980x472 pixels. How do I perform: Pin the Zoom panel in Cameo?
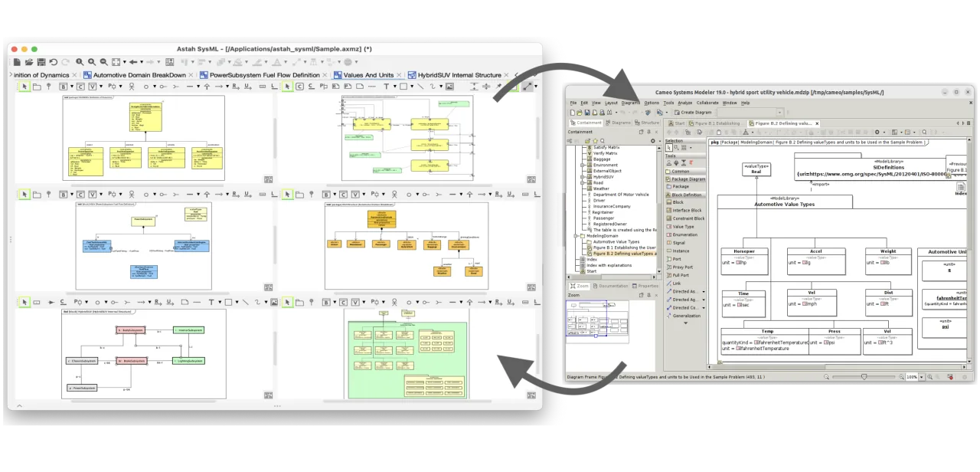(648, 295)
